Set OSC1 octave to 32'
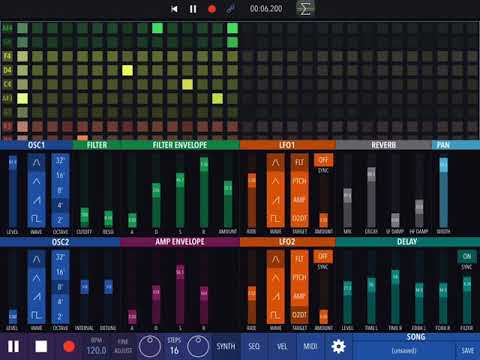The image size is (480, 360). coord(60,161)
